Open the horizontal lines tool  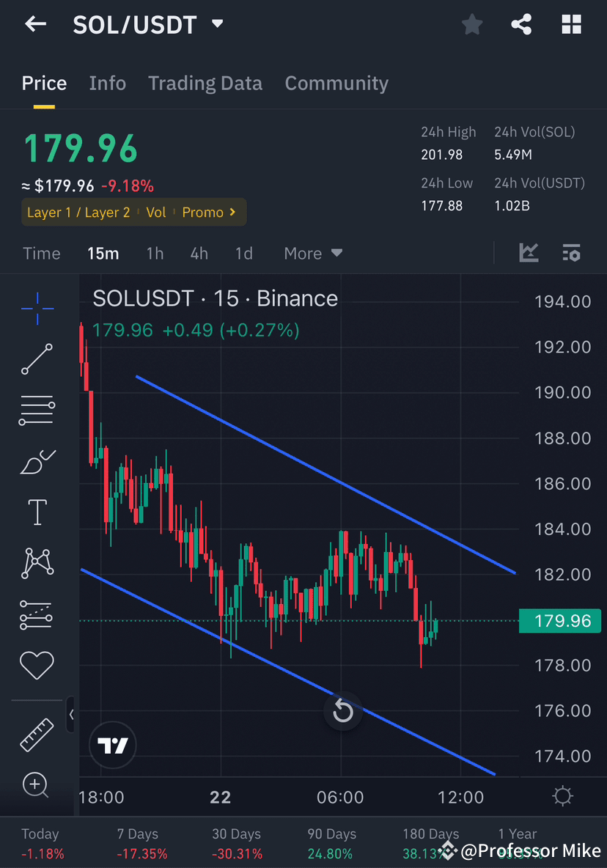(x=37, y=410)
